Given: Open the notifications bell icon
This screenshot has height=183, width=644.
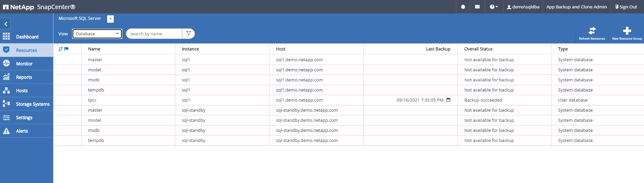Looking at the screenshot, I should (463, 7).
